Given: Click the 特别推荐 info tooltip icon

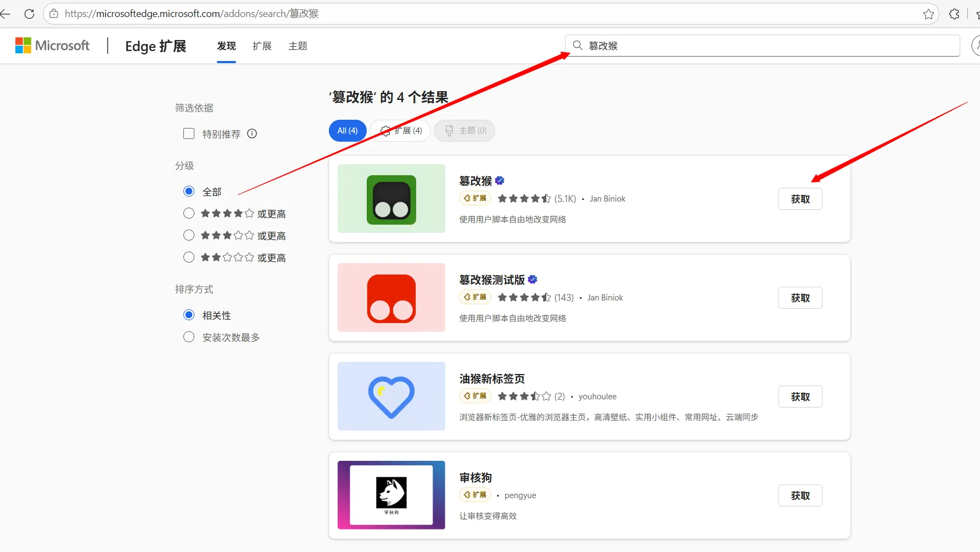Looking at the screenshot, I should tap(252, 133).
